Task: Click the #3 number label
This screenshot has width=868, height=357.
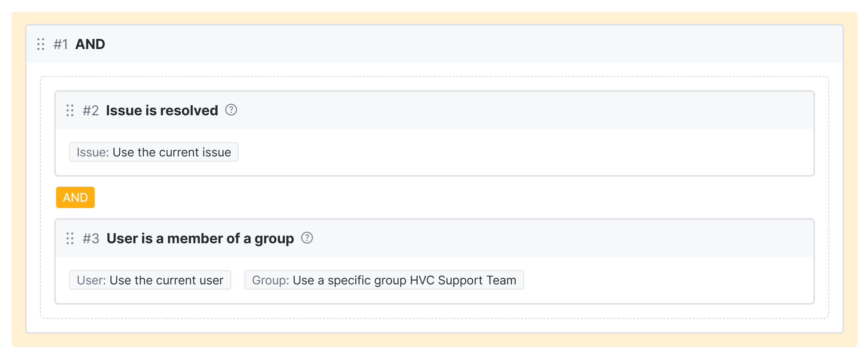Action: click(91, 238)
